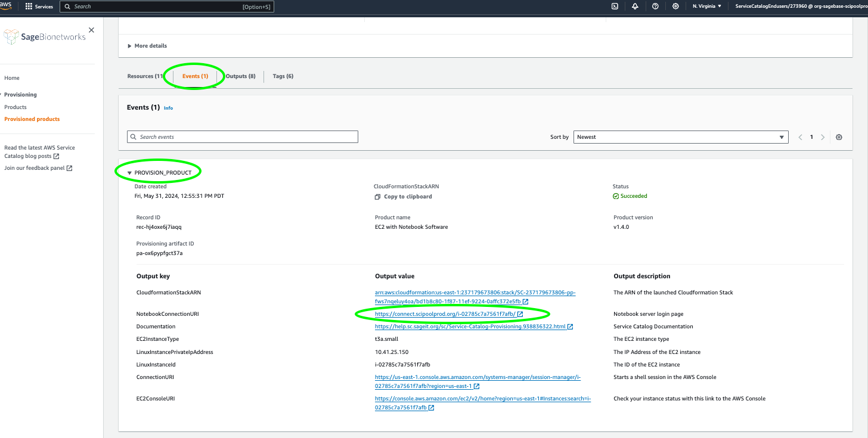This screenshot has width=868, height=438.
Task: Open the Service Catalog Documentation link
Action: (470, 327)
